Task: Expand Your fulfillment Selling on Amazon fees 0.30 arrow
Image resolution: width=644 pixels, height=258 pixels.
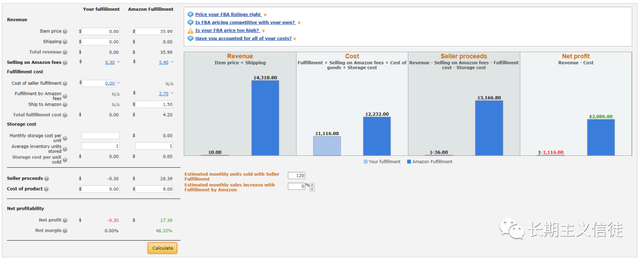Action: 118,62
